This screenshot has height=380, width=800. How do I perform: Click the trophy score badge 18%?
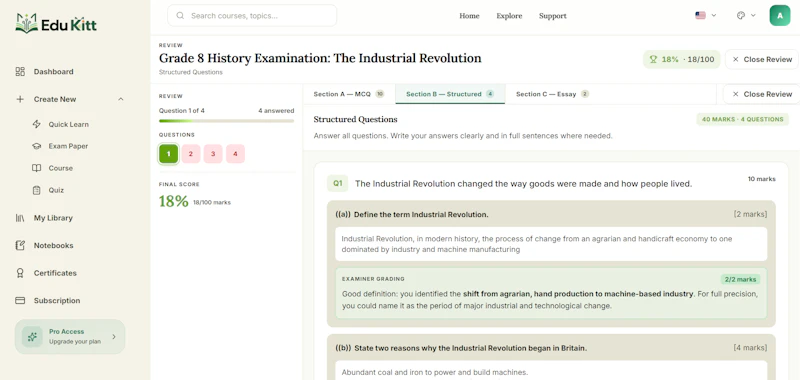pos(682,59)
